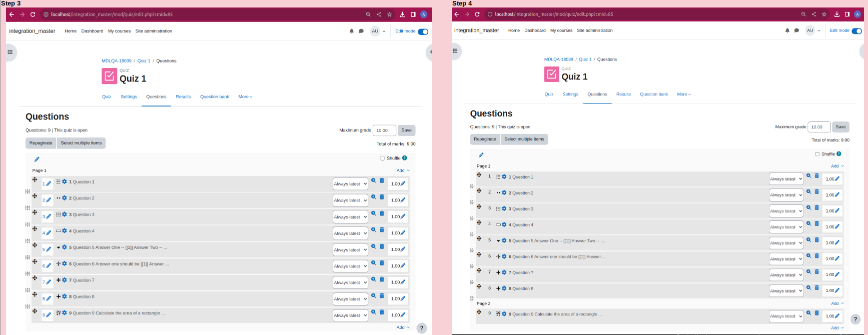Image resolution: width=868 pixels, height=335 pixels.
Task: Open Always latest dropdown for Question 9, Step 3
Action: pyautogui.click(x=350, y=315)
